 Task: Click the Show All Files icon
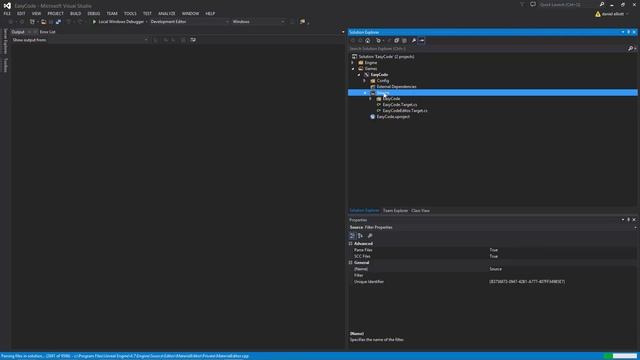coord(404,40)
